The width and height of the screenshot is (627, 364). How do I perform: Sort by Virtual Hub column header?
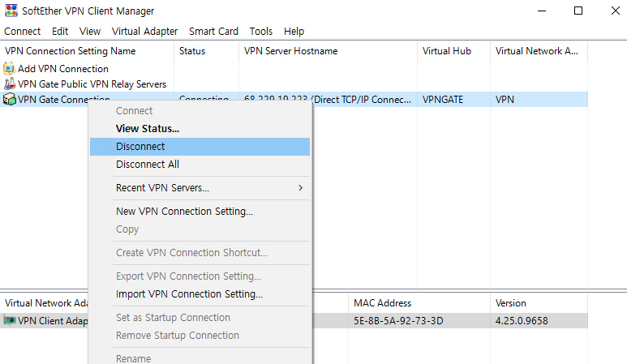[454, 51]
